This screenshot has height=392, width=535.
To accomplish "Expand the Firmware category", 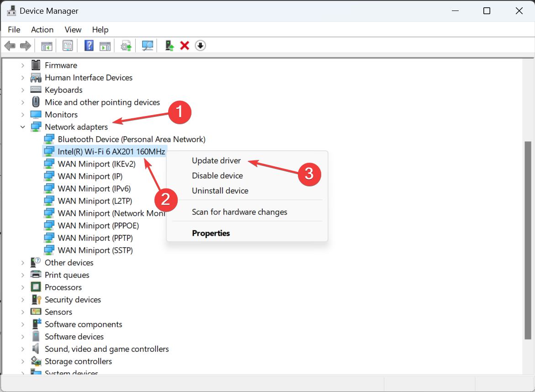I will tap(22, 65).
